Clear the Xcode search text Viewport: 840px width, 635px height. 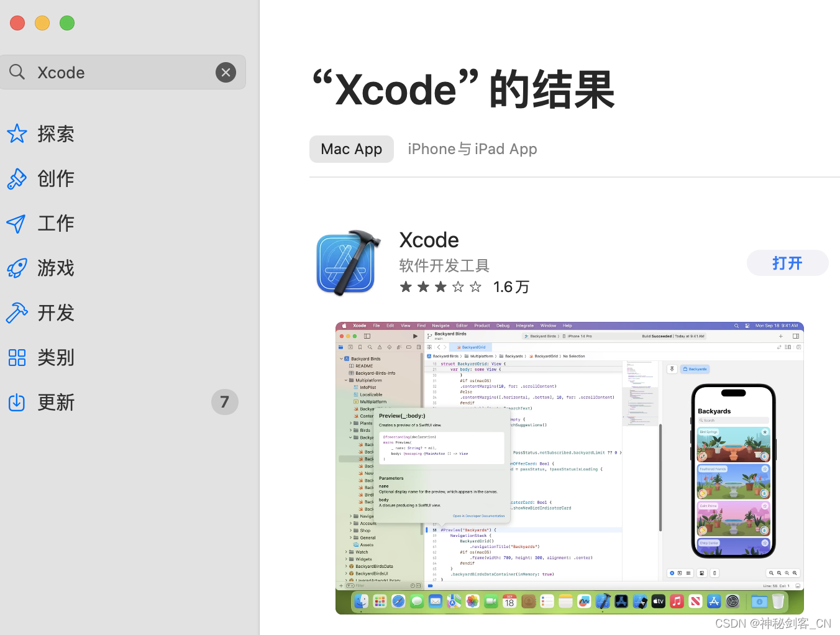pyautogui.click(x=226, y=72)
